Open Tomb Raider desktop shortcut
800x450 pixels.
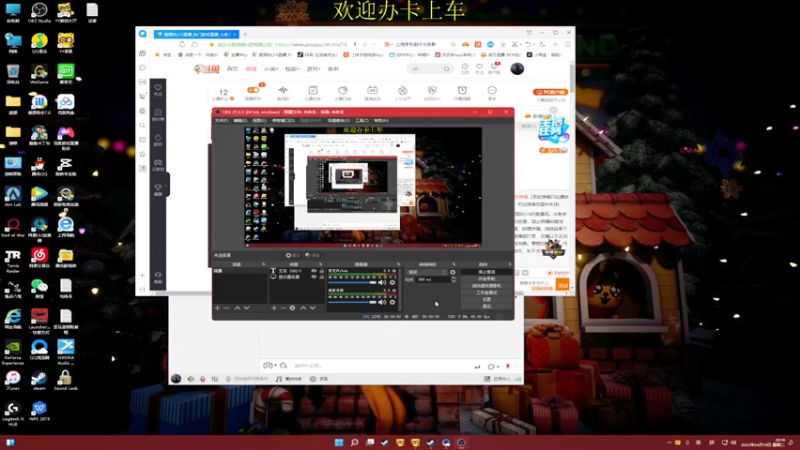click(13, 260)
